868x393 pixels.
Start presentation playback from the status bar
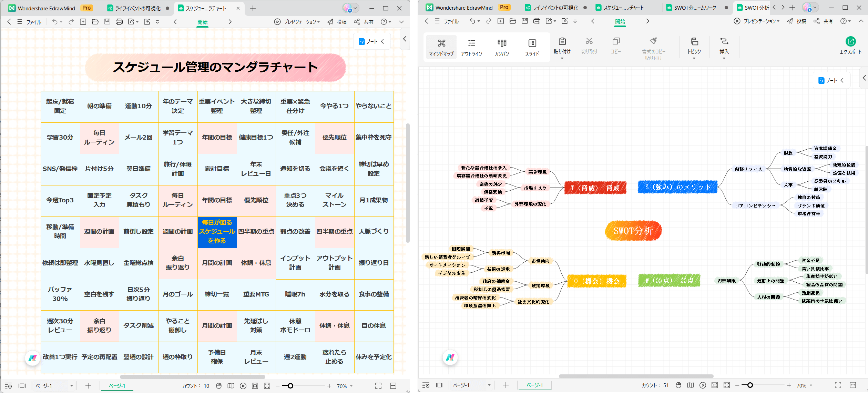(703, 385)
